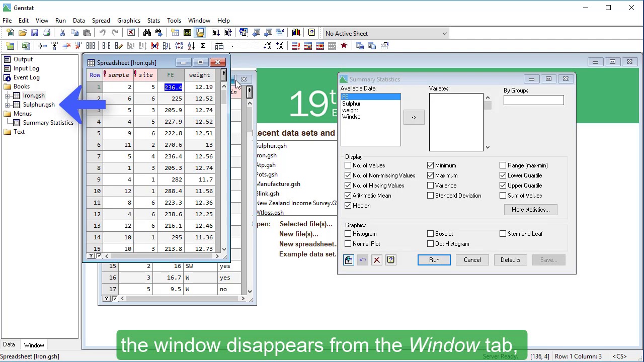Select Sulphur in Available Data list
Screen dimensions: 644x362
click(x=352, y=104)
